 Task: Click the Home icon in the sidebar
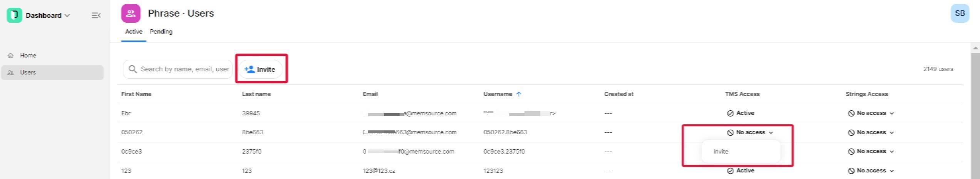11,56
